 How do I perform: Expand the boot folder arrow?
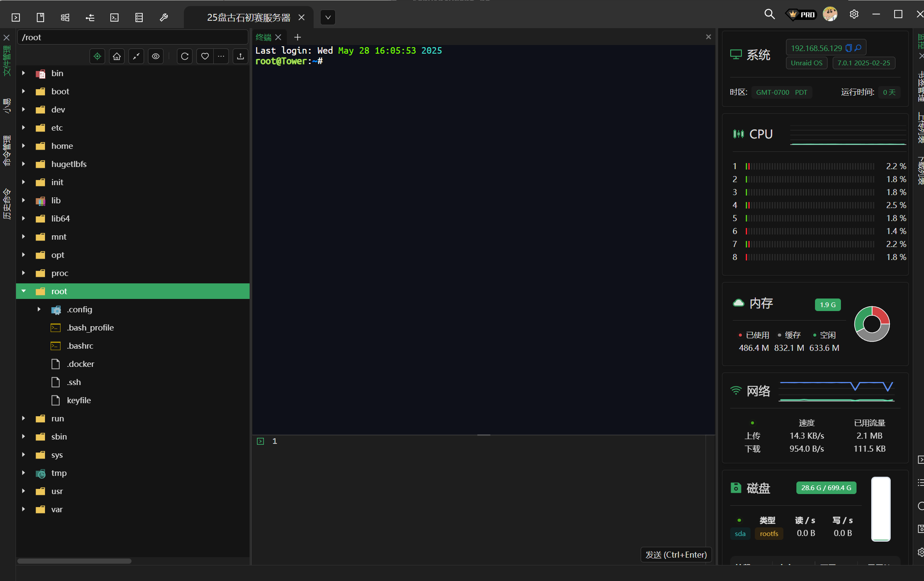(x=24, y=91)
